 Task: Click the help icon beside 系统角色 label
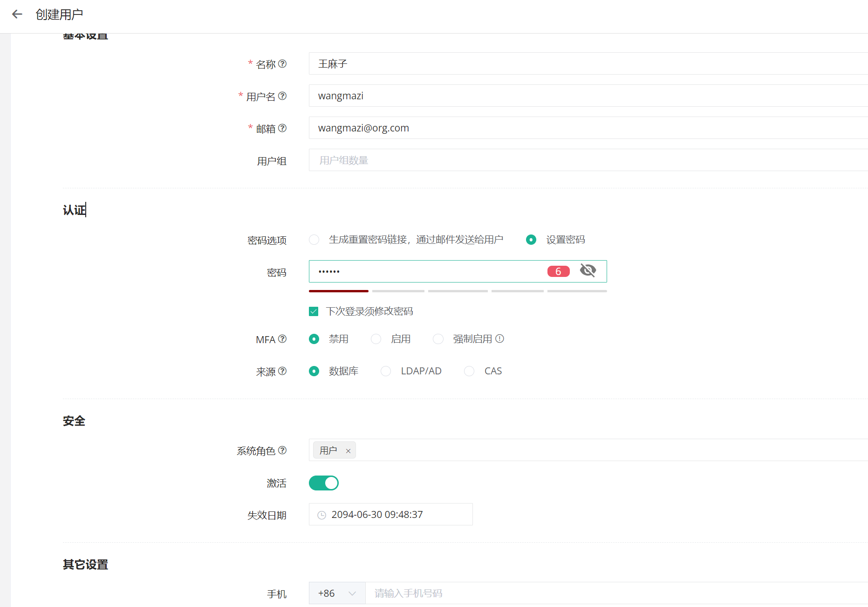coord(282,450)
